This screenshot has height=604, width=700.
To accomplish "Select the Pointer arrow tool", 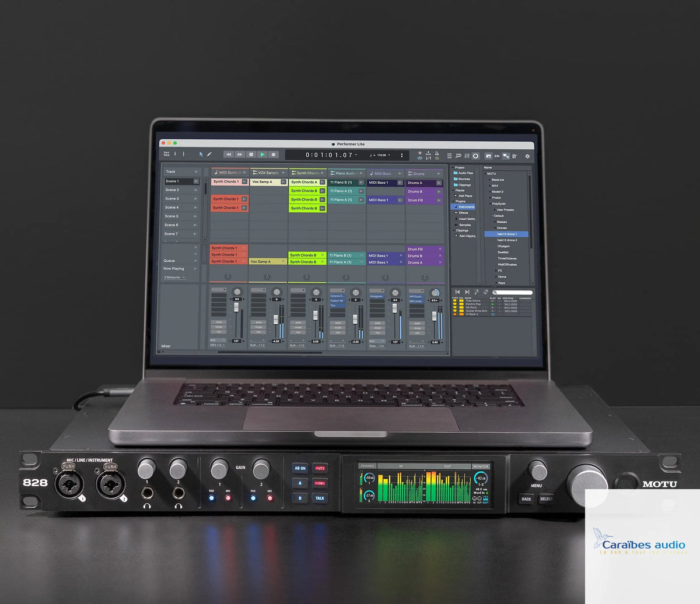I will click(x=201, y=154).
